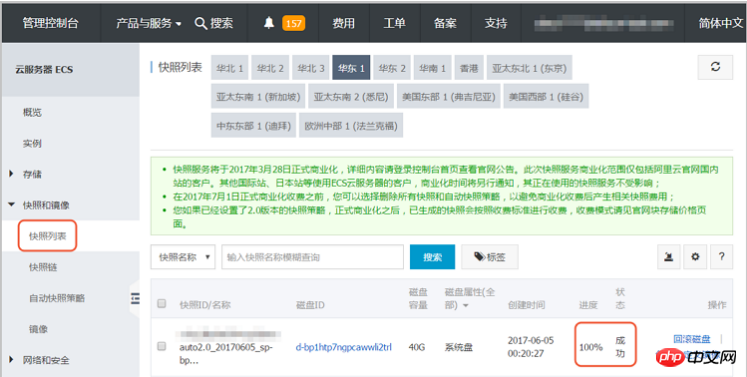Open 实例 in the sidebar
Viewport: 747px width, 377px height.
tap(32, 143)
